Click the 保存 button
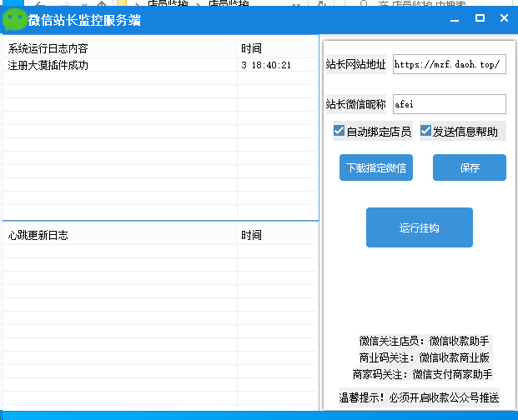 (470, 167)
